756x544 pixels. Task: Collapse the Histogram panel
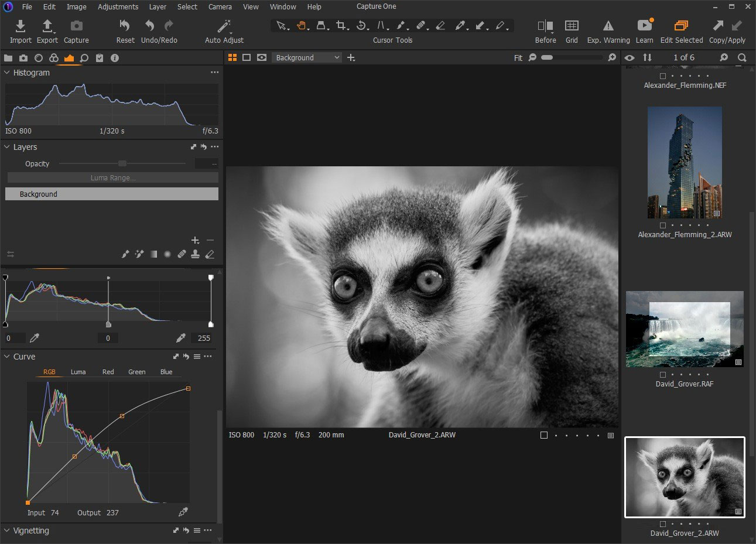[7, 73]
